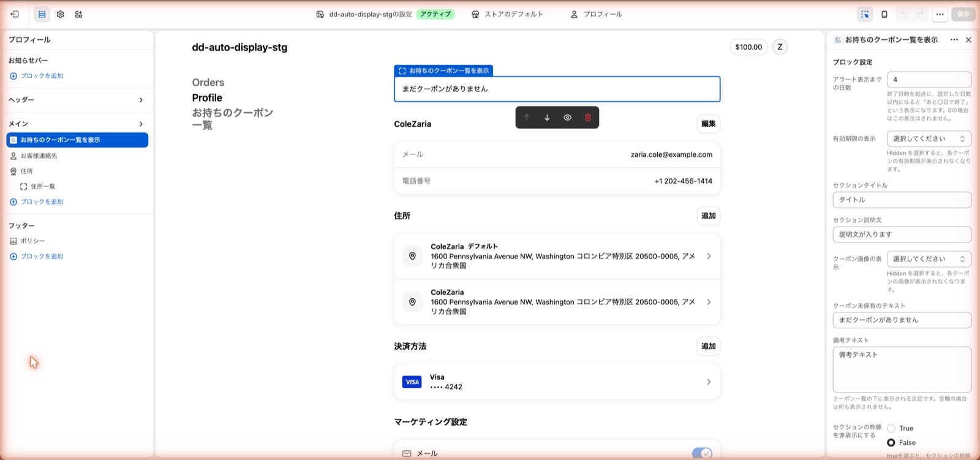This screenshot has width=980, height=460.
Task: Click 追加 button in the 住所 section
Action: click(x=709, y=216)
